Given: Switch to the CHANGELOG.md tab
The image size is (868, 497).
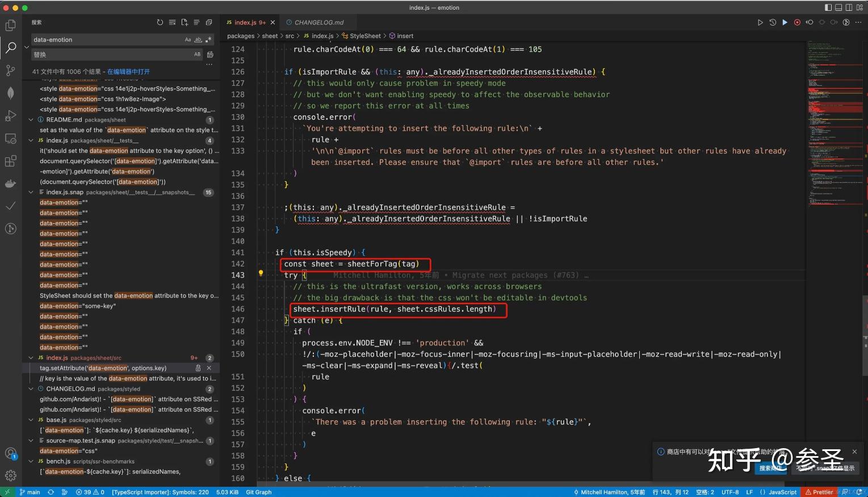Looking at the screenshot, I should tap(318, 23).
